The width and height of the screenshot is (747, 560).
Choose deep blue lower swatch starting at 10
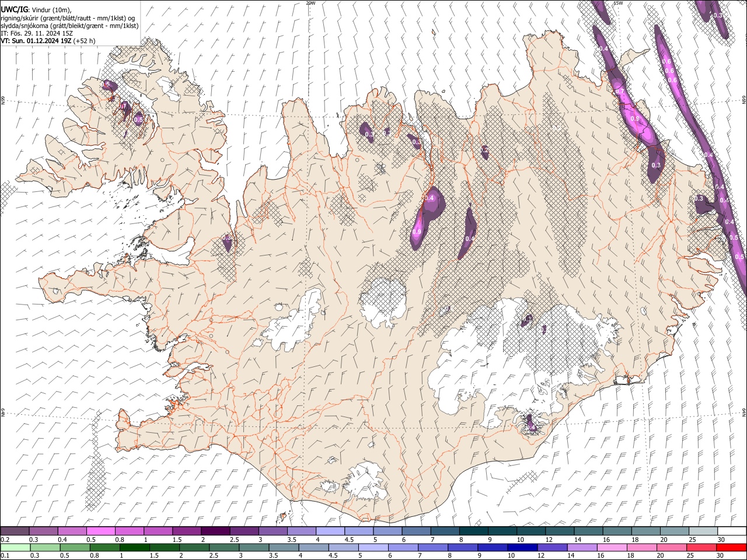[x=522, y=547]
